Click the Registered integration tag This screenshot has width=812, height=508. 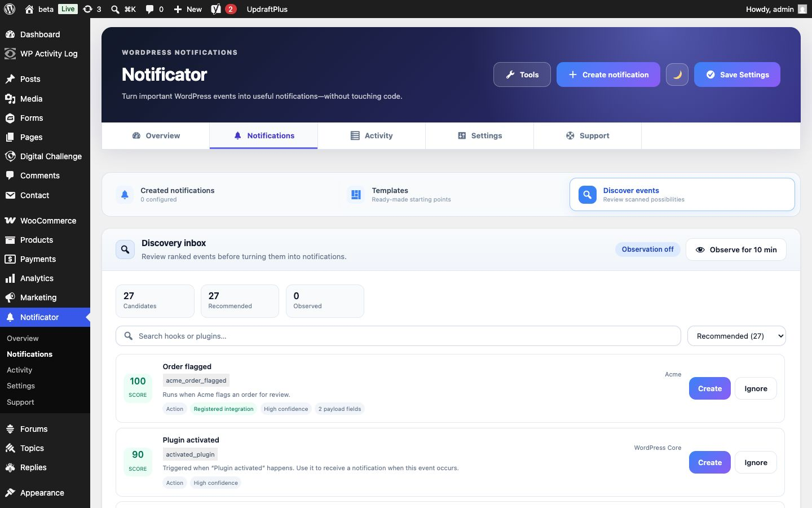[223, 409]
